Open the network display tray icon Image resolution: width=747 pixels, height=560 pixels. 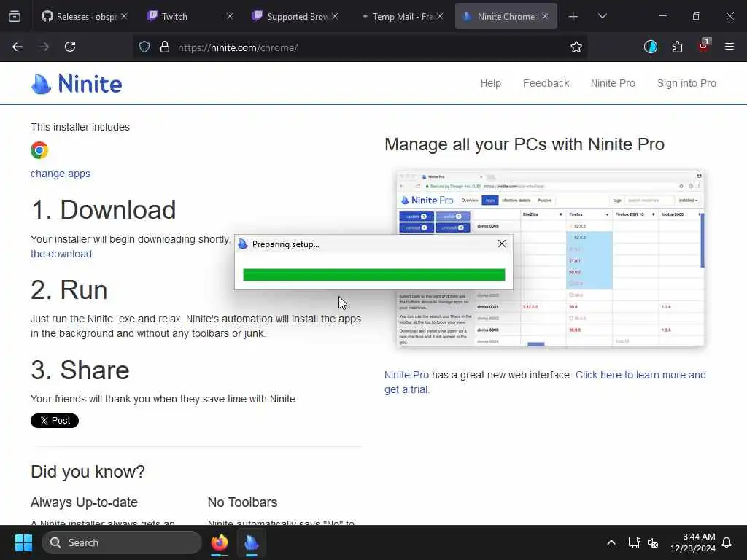[634, 542]
